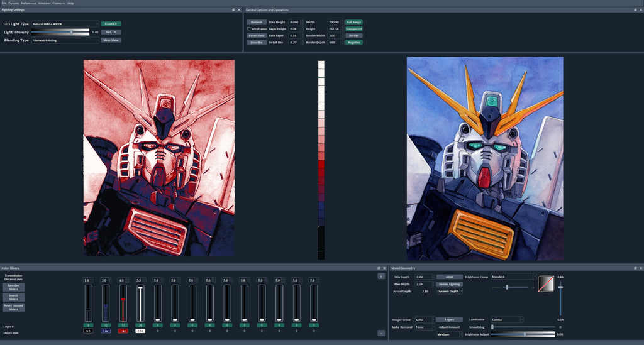Image resolution: width=644 pixels, height=345 pixels.
Task: Float the Lighting Settings panel
Action: click(233, 10)
